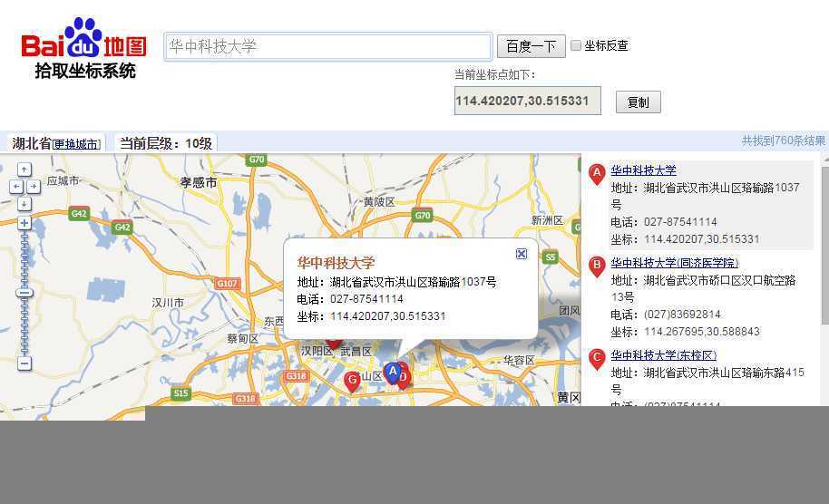Pan the map right with arrow button

34,187
